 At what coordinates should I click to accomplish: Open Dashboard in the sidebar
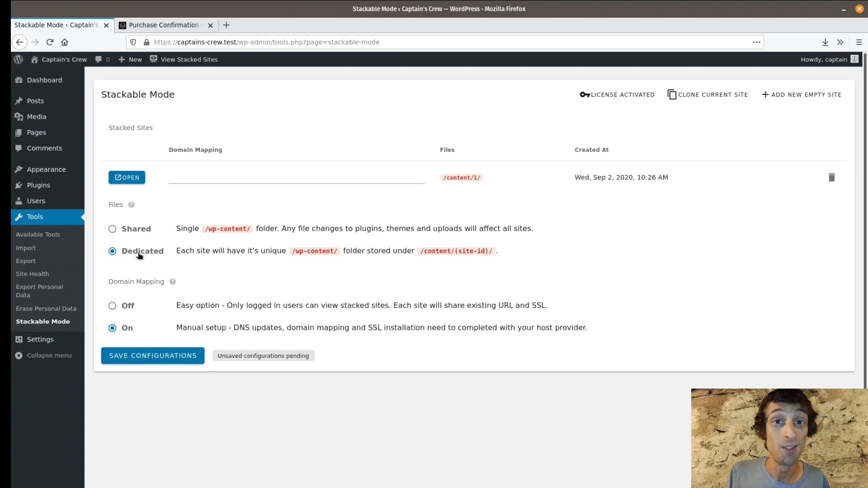(44, 80)
